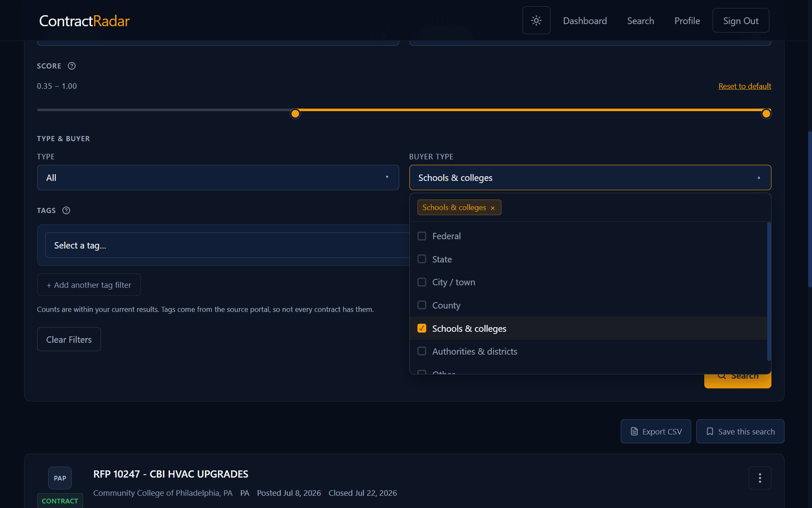
Task: Click the ContractRadar logo
Action: pos(84,21)
